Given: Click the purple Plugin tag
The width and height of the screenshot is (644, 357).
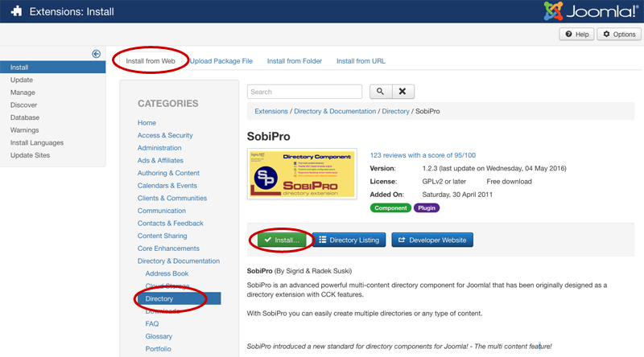Looking at the screenshot, I should (x=427, y=207).
